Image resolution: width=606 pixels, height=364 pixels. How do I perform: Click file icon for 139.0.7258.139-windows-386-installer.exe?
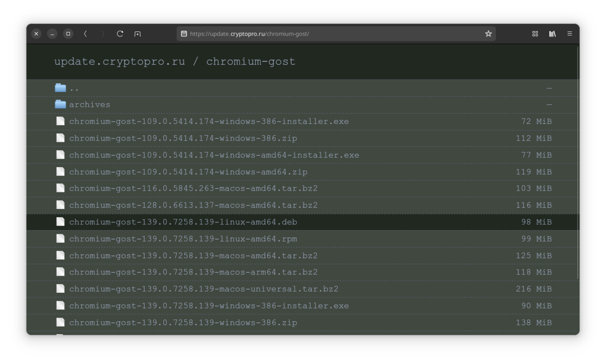point(60,305)
